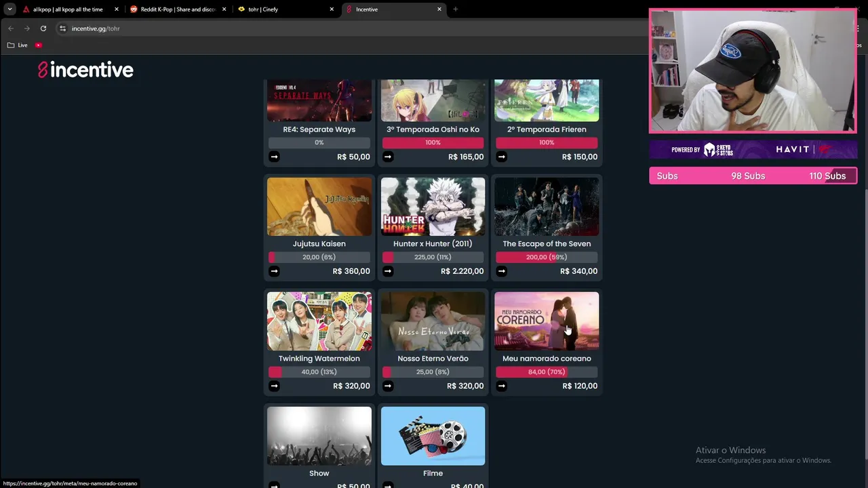
Task: Close the allkpop tab
Action: (117, 9)
